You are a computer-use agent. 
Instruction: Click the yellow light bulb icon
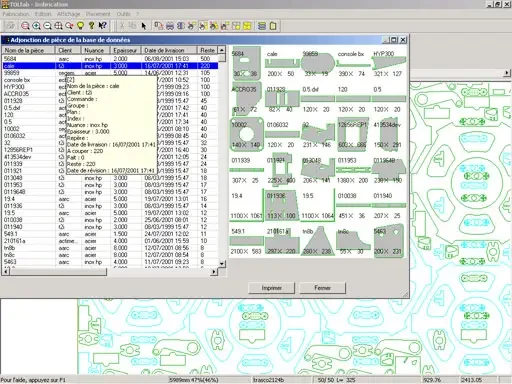[80, 26]
